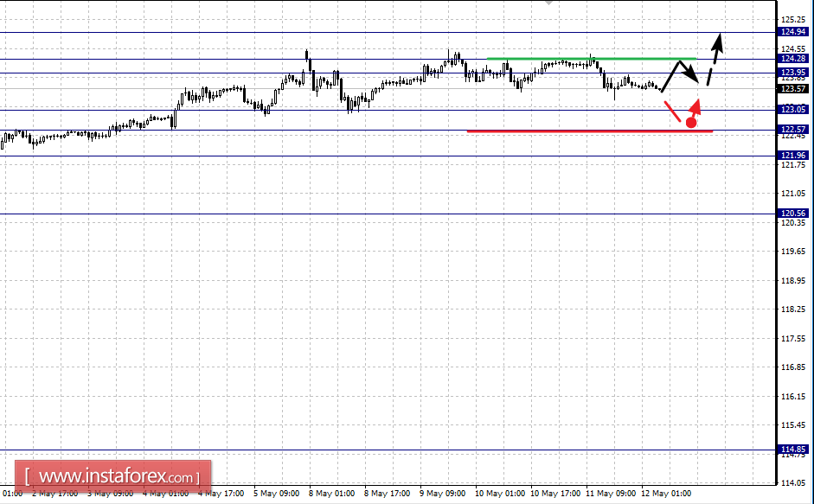Select the blue horizontal line at 120.56
This screenshot has width=814, height=504.
388,214
